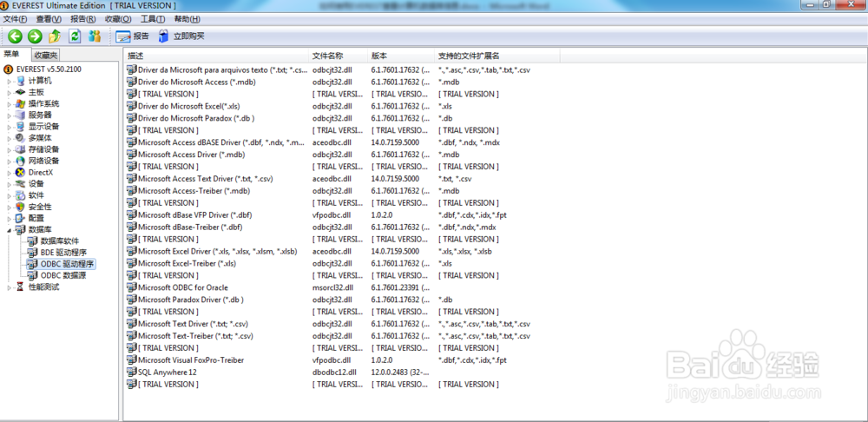Click msorcl32.dll file name cell
The height and width of the screenshot is (422, 868).
tap(332, 287)
